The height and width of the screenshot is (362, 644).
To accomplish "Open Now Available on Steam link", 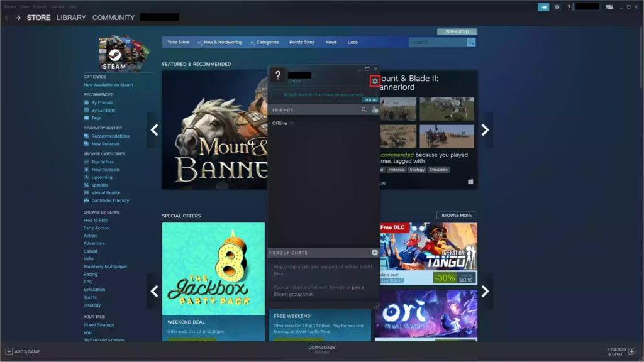I will click(x=108, y=85).
